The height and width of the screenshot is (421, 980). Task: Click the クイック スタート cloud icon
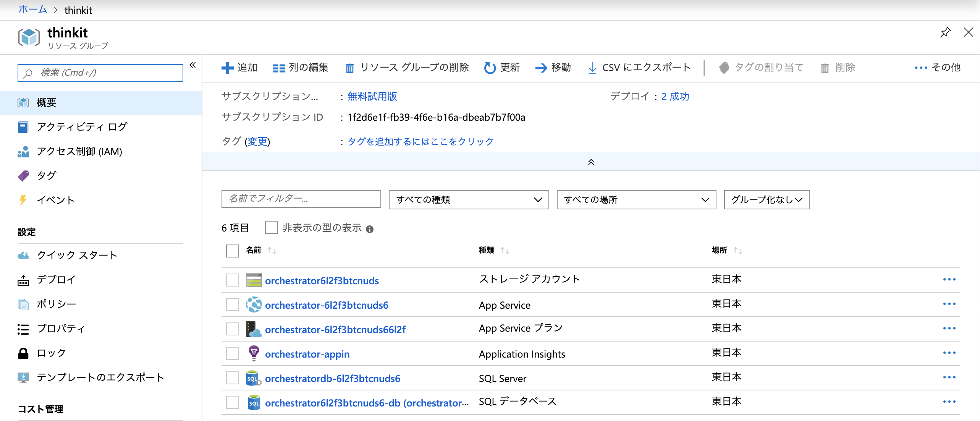pos(23,255)
